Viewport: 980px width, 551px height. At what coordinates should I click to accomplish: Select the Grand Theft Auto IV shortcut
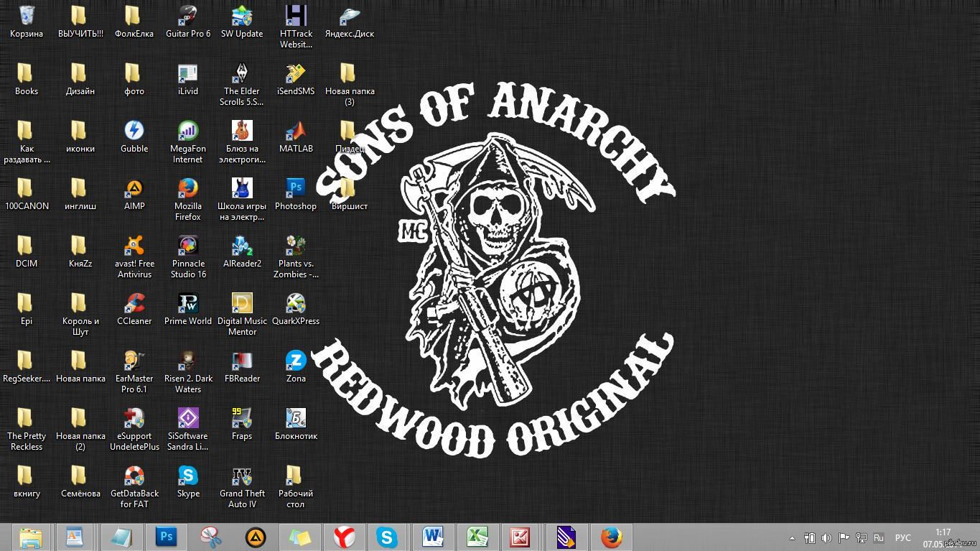pyautogui.click(x=242, y=486)
